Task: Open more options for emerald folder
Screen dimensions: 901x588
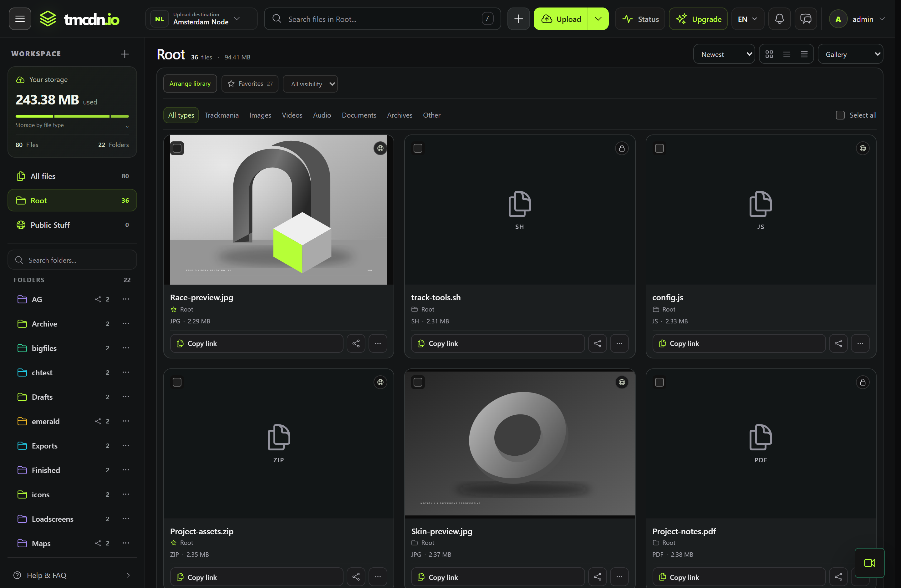Action: pyautogui.click(x=126, y=421)
